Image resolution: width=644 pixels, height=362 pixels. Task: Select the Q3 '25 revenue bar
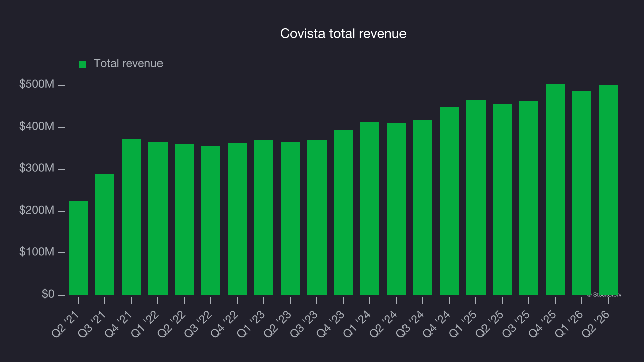(529, 198)
